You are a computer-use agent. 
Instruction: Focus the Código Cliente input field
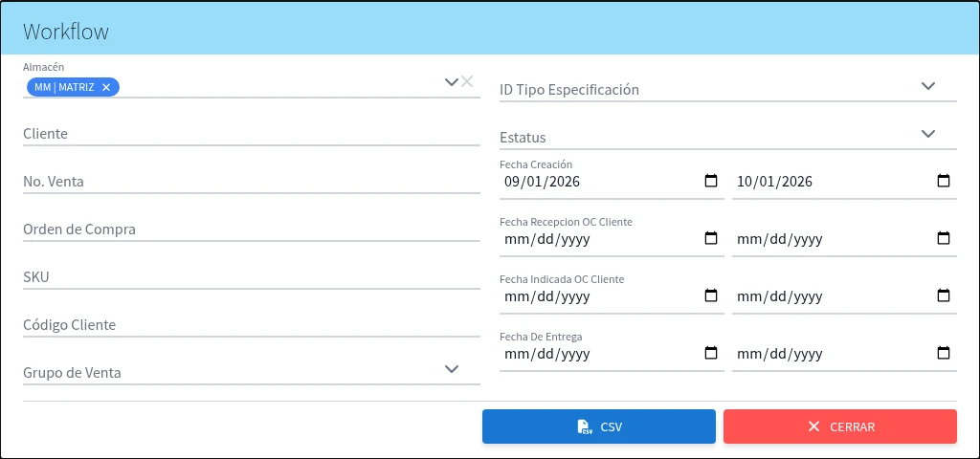pyautogui.click(x=252, y=325)
